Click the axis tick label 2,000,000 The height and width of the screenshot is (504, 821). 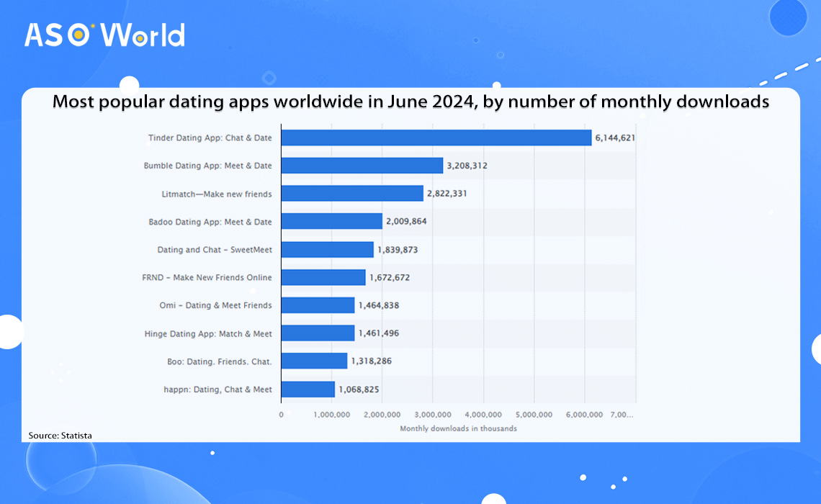pyautogui.click(x=382, y=415)
